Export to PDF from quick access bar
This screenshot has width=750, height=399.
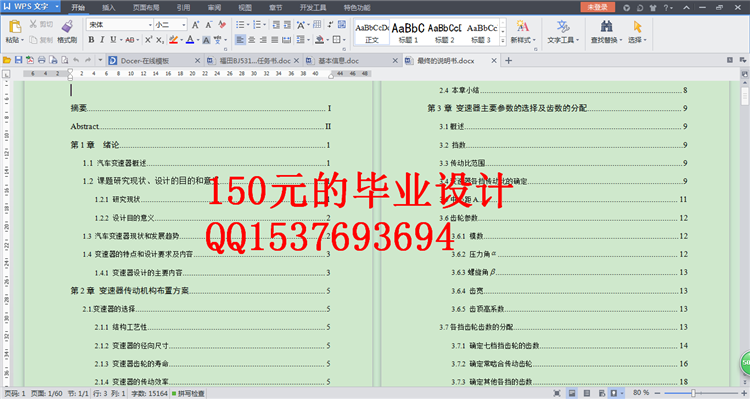(x=30, y=60)
